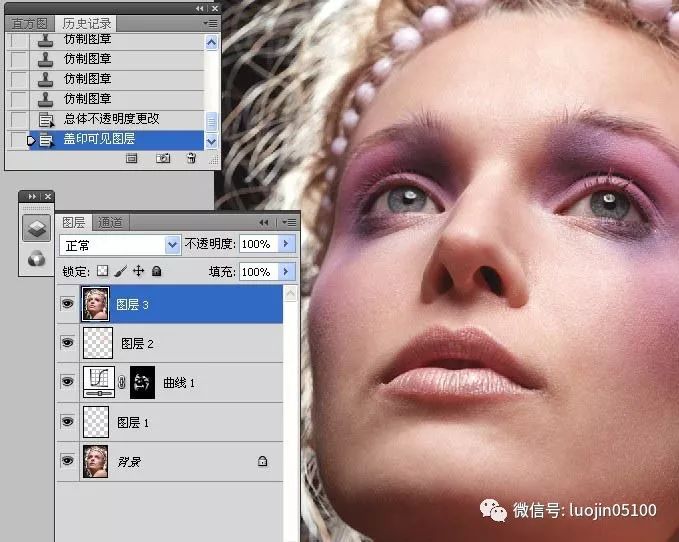Select the 盖印可见图层 history state
The width and height of the screenshot is (679, 542).
pyautogui.click(x=116, y=139)
